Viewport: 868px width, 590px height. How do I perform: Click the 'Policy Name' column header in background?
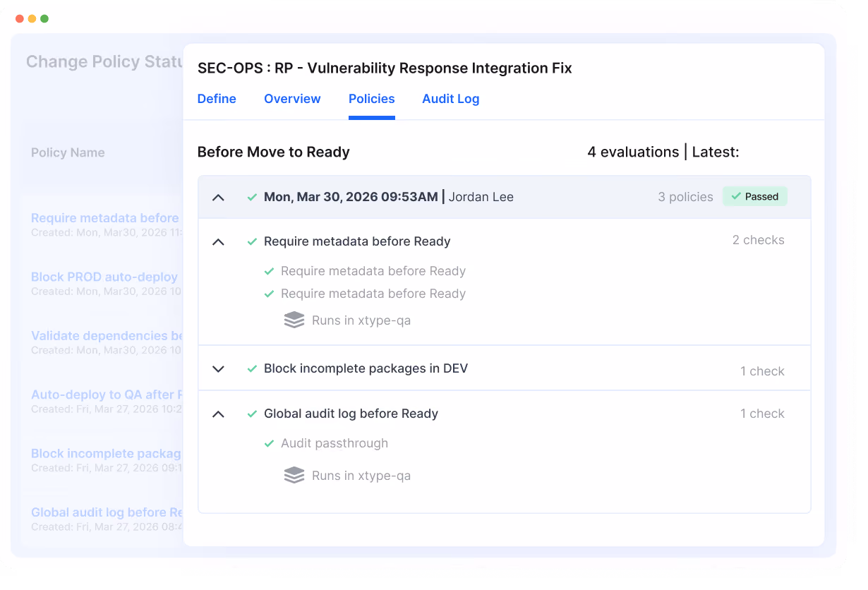[x=68, y=152]
